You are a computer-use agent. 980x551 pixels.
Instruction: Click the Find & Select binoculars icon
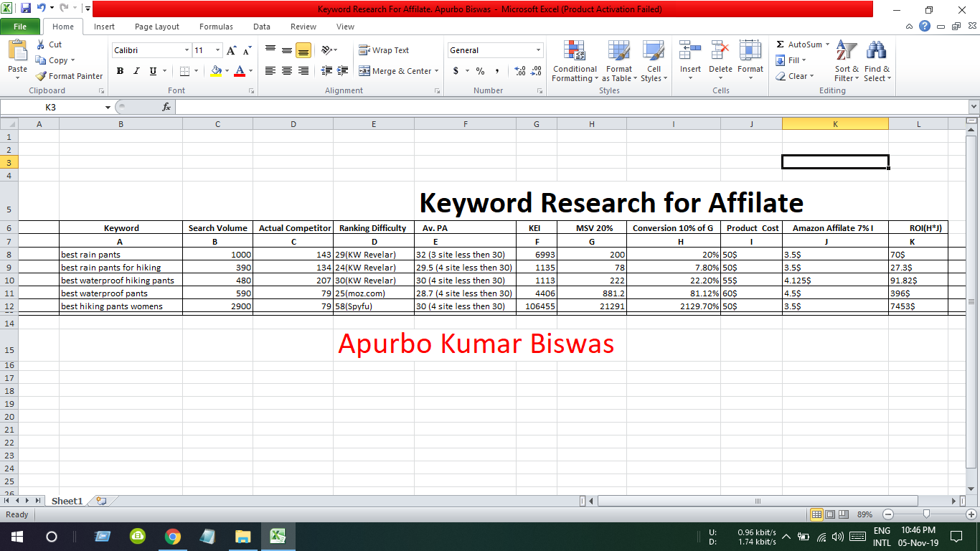[x=876, y=52]
